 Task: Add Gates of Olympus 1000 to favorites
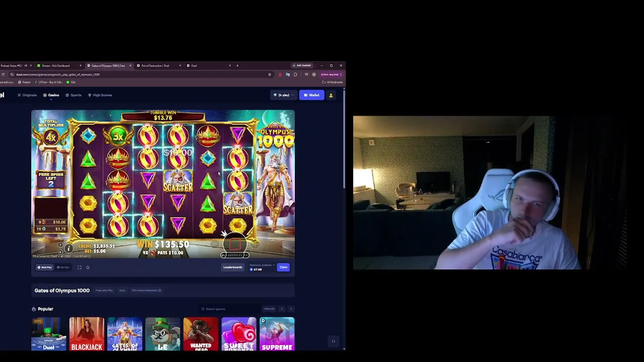pos(88,267)
